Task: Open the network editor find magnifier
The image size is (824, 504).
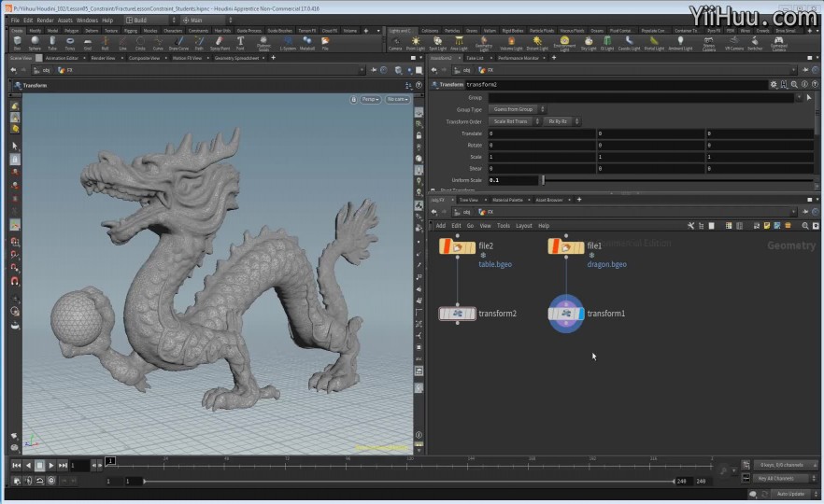Action: pos(805,226)
